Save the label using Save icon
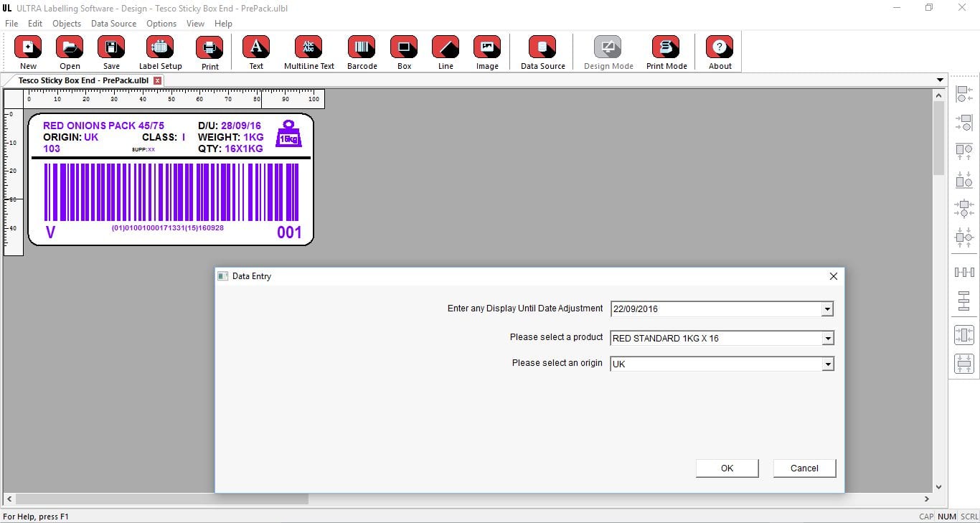The image size is (980, 523). 111,47
